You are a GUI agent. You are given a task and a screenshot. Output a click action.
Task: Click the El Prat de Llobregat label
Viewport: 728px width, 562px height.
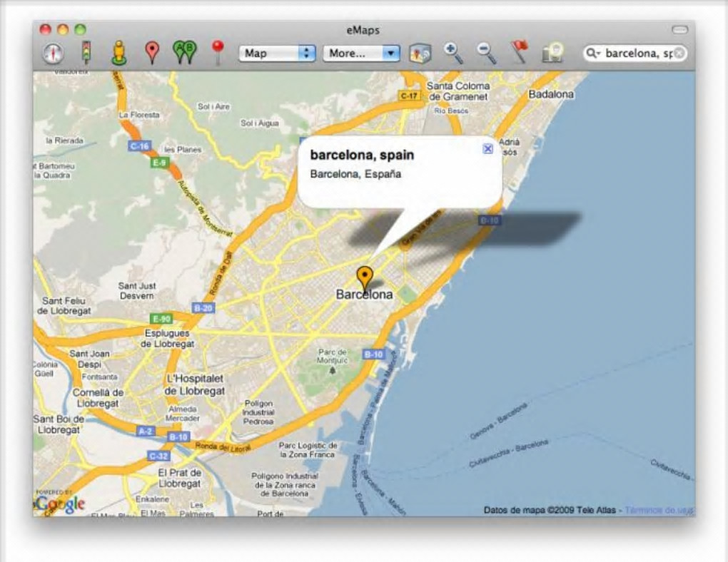pos(180,478)
